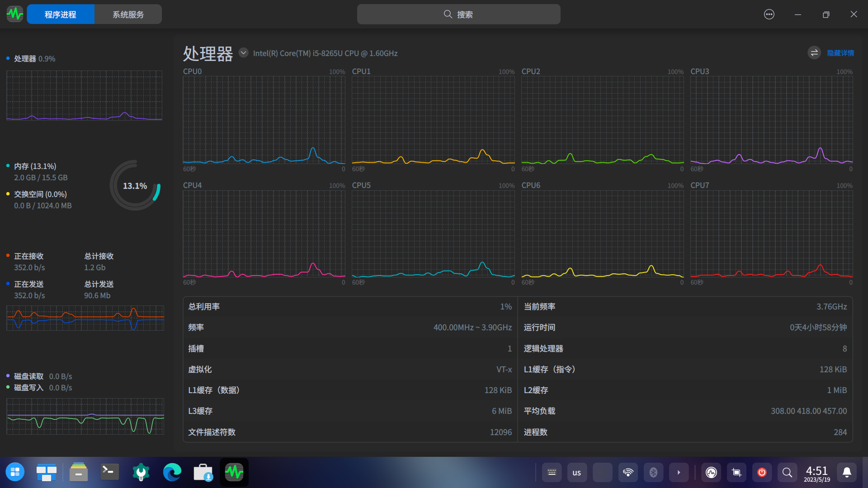
Task: Expand the hidden tray icons arrow
Action: [679, 473]
